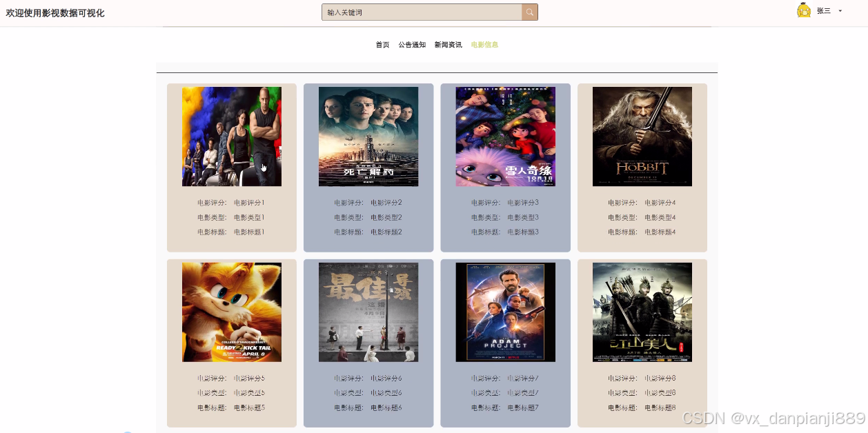Click the text 电影评分3
This screenshot has width=868, height=433.
click(x=523, y=203)
